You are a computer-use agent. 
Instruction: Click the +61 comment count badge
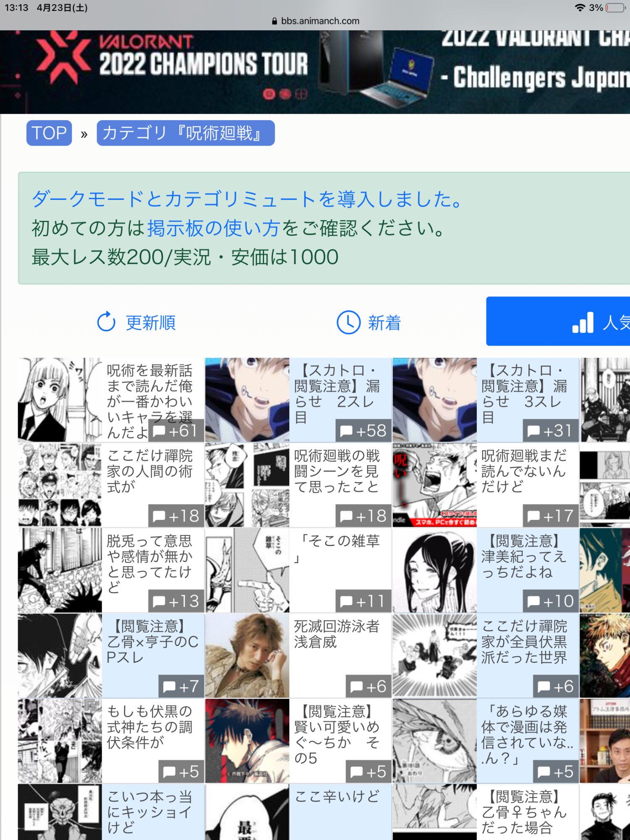tap(176, 430)
